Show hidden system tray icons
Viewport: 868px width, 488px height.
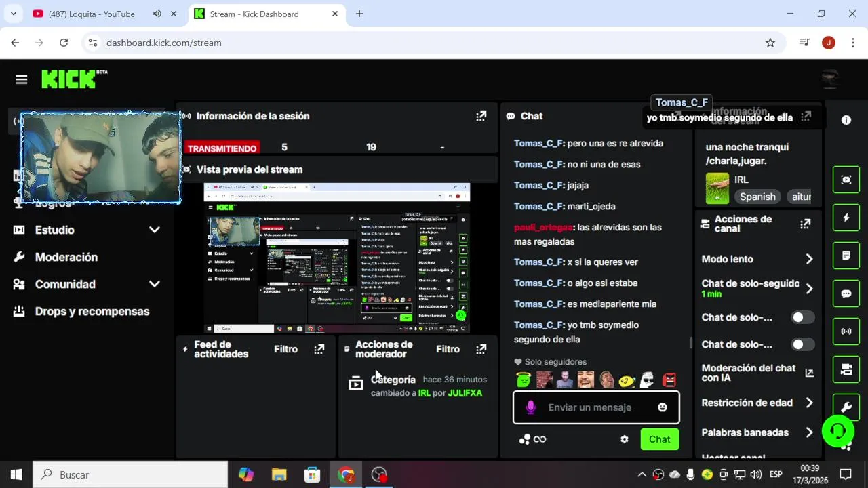tap(642, 474)
